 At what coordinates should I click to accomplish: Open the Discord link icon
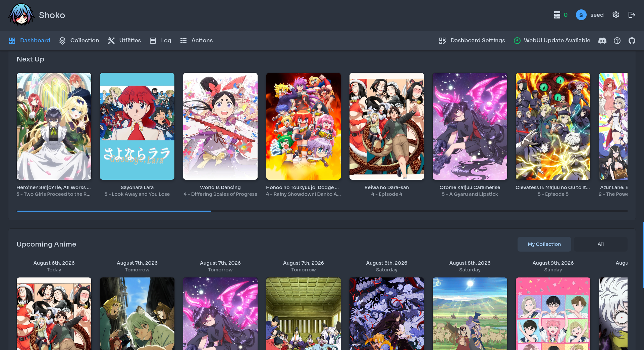(x=602, y=41)
